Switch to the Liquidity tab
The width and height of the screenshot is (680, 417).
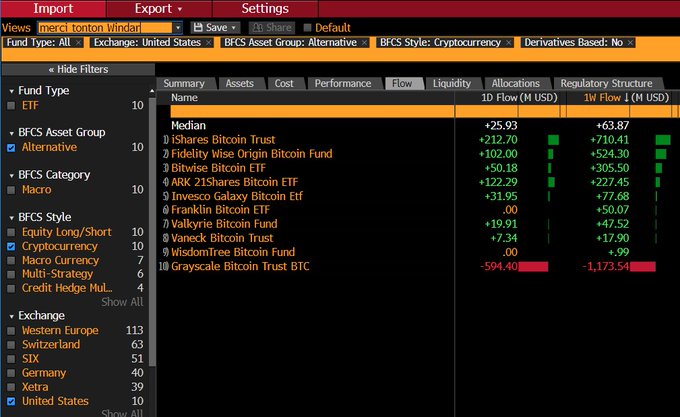click(x=452, y=83)
